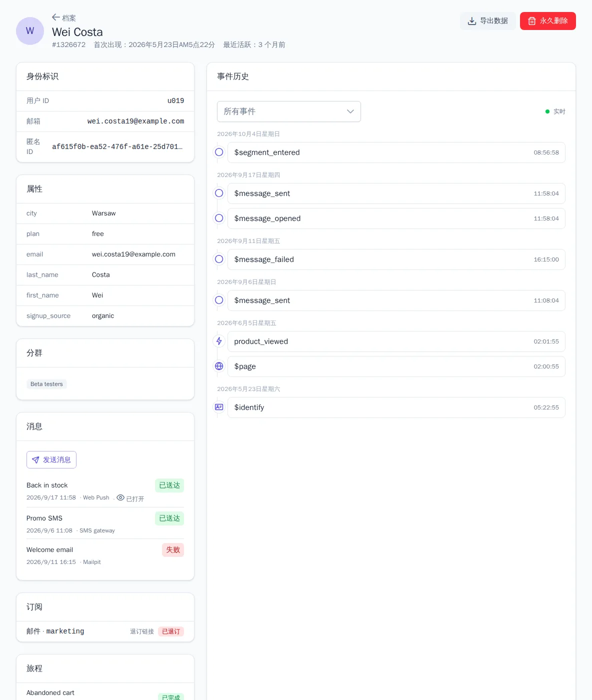This screenshot has height=700, width=592.
Task: Click the 导出数据 button
Action: pyautogui.click(x=488, y=21)
